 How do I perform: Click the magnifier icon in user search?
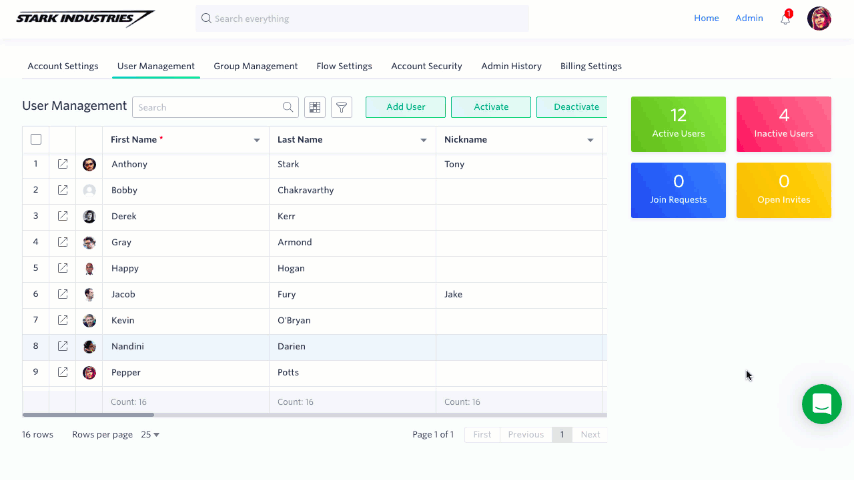(288, 107)
